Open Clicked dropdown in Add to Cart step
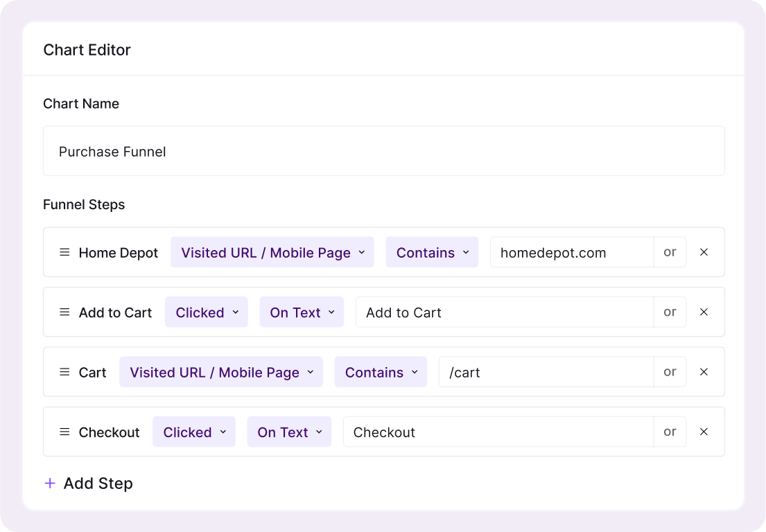Viewport: 766px width, 532px height. point(207,312)
